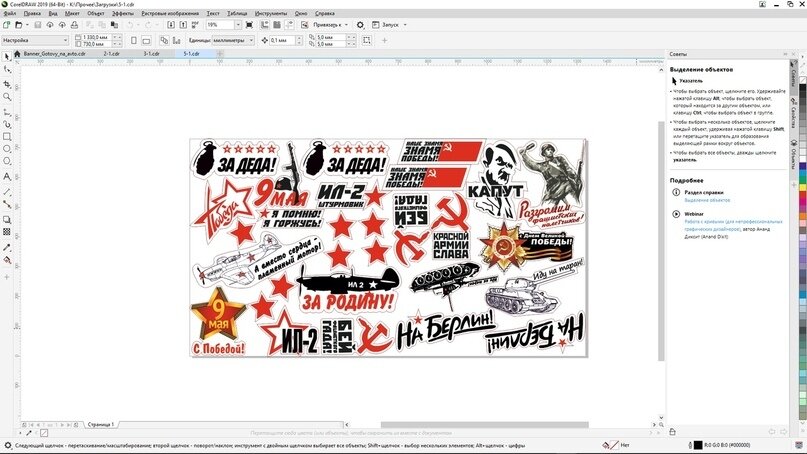Open the zoom level dropdown
The image size is (807, 454).
click(x=238, y=25)
